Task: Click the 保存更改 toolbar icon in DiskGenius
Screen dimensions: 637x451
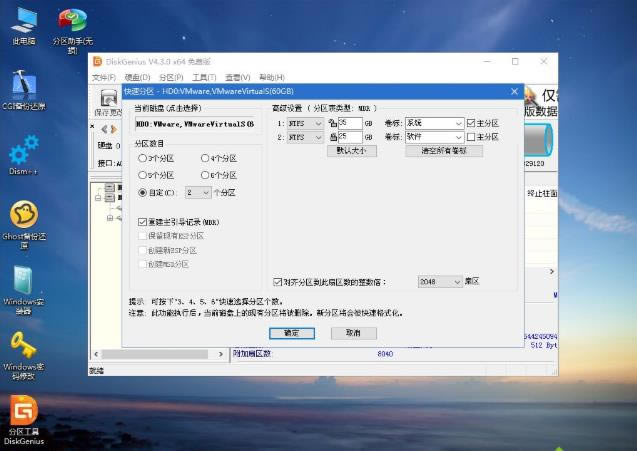Action: tap(108, 102)
